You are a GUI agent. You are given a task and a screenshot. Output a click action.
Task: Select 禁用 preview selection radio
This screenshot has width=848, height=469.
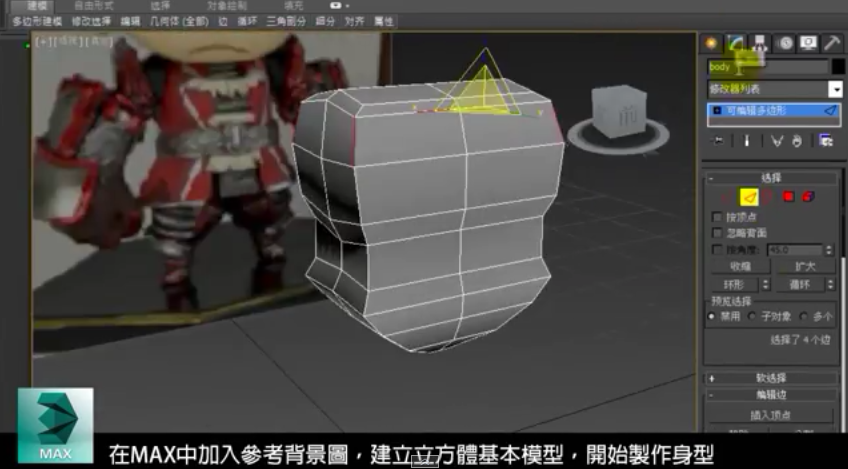click(x=712, y=316)
